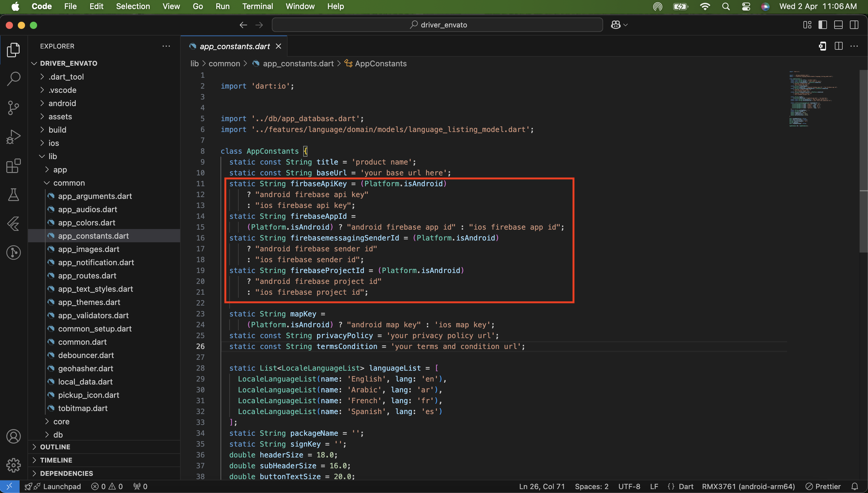Collapse the common folder

pos(69,183)
